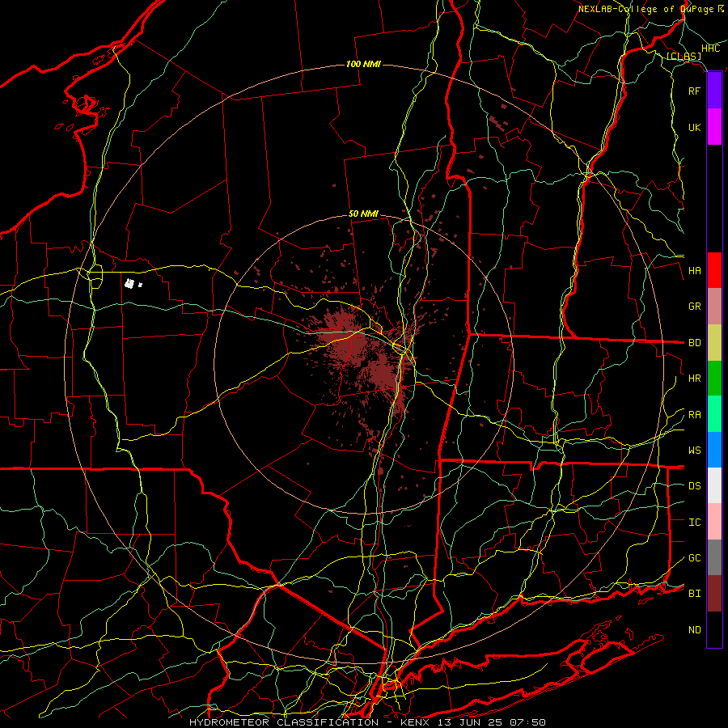Click the RF legend label
Screen dimensions: 728x728
pos(694,91)
